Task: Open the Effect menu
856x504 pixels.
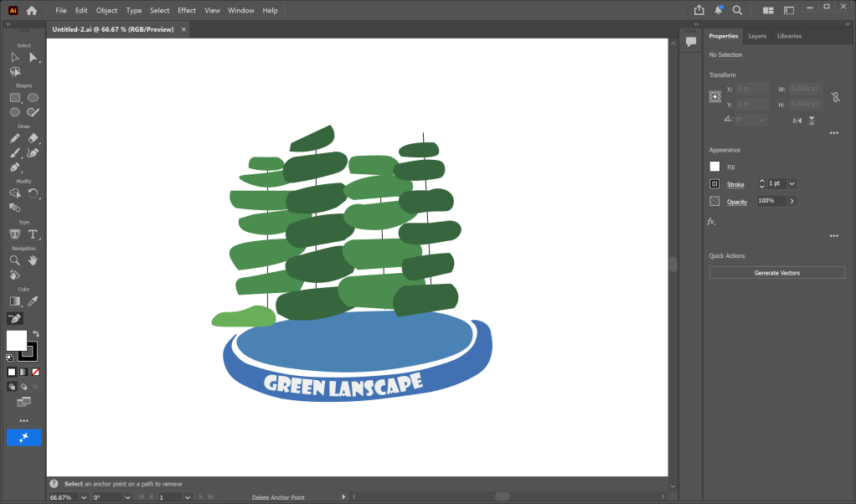Action: (x=187, y=10)
